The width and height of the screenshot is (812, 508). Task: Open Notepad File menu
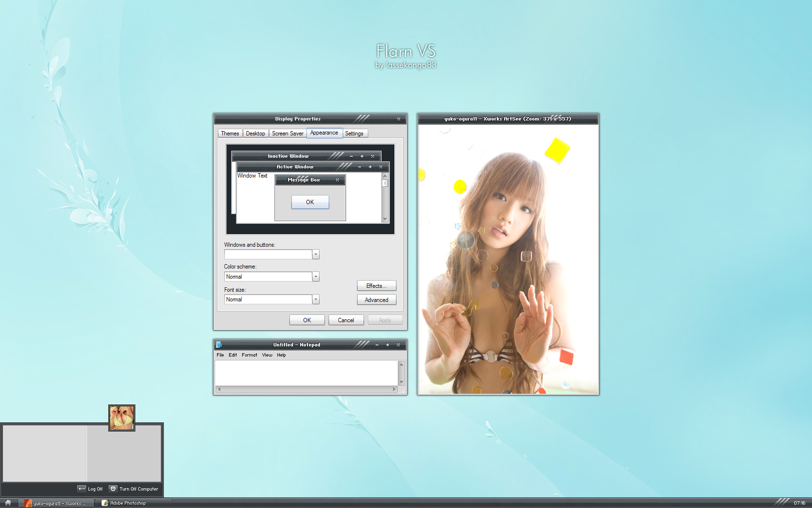(220, 355)
